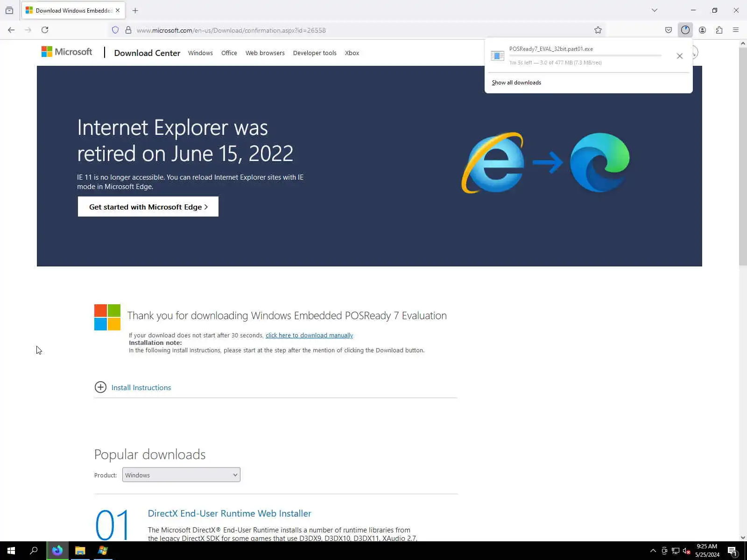Click the scrollbar down arrow
Image resolution: width=747 pixels, height=560 pixels.
coord(743,538)
